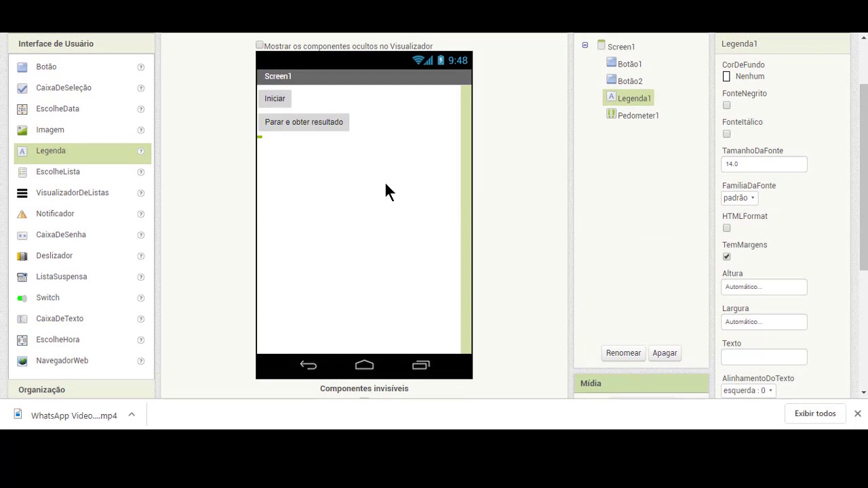Open the AlinhamentoDoTexto esquerda dropdown
This screenshot has width=868, height=488.
(x=748, y=390)
